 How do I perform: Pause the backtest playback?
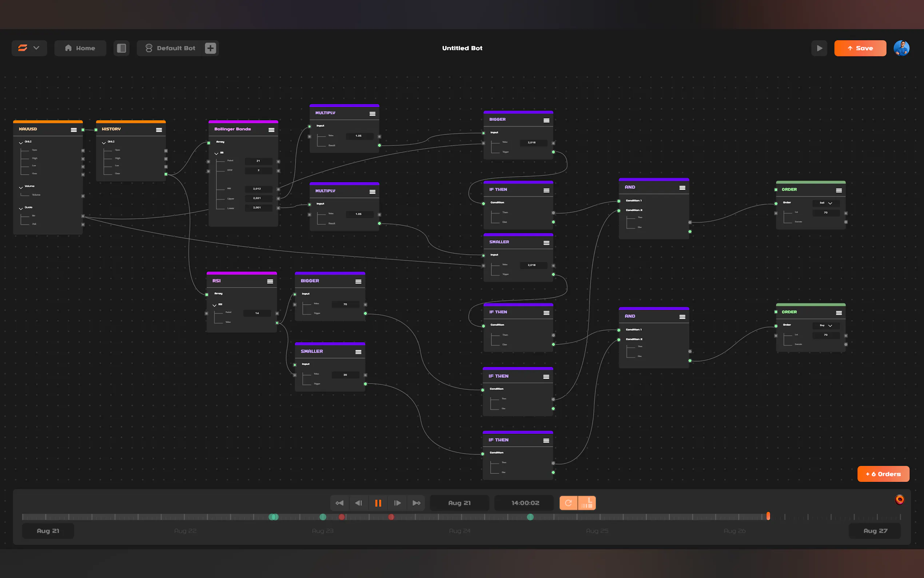point(378,503)
